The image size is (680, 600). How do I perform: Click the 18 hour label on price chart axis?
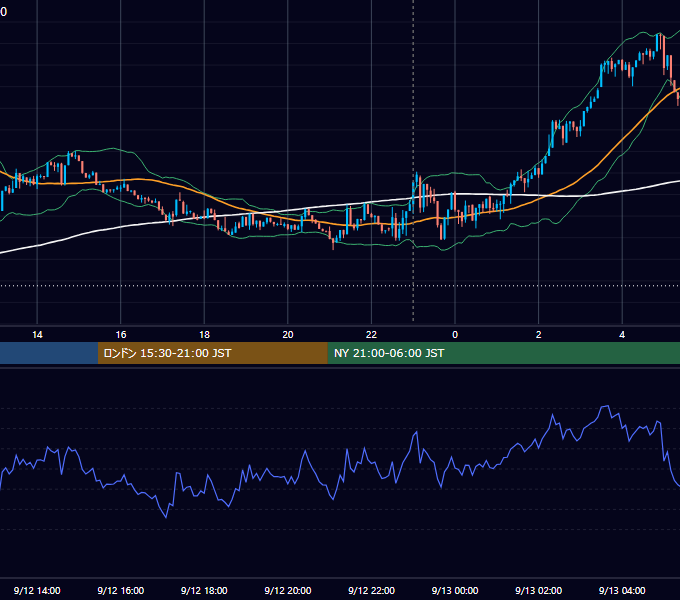(x=204, y=335)
